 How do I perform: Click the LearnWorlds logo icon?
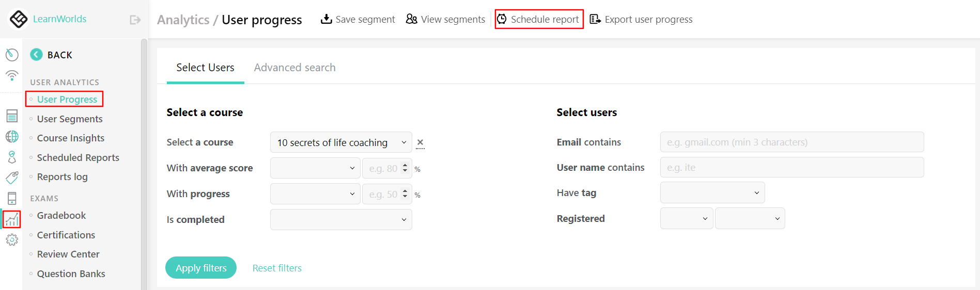(x=19, y=19)
